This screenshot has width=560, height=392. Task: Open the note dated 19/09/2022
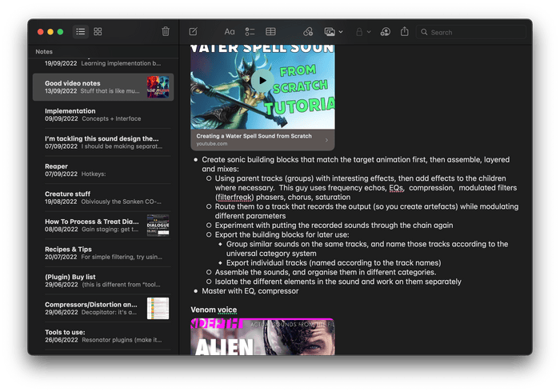point(103,63)
